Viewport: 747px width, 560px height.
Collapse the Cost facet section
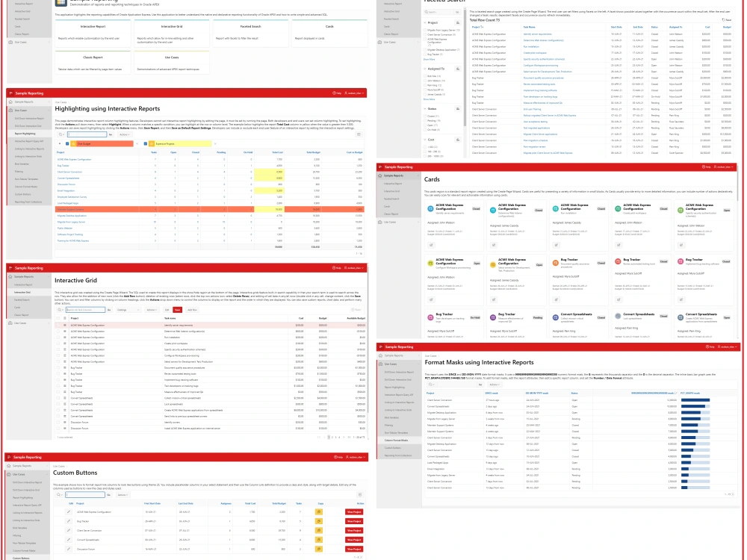(426, 140)
